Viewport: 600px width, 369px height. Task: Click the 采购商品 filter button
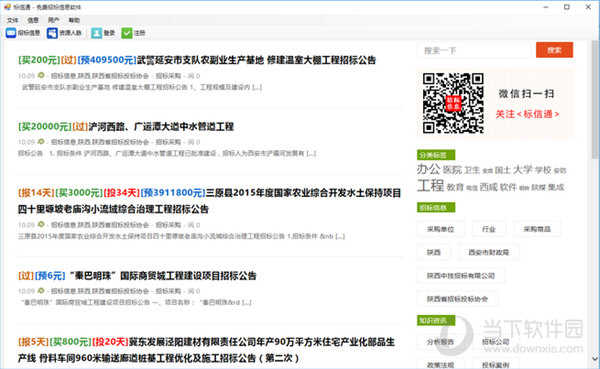tap(537, 229)
